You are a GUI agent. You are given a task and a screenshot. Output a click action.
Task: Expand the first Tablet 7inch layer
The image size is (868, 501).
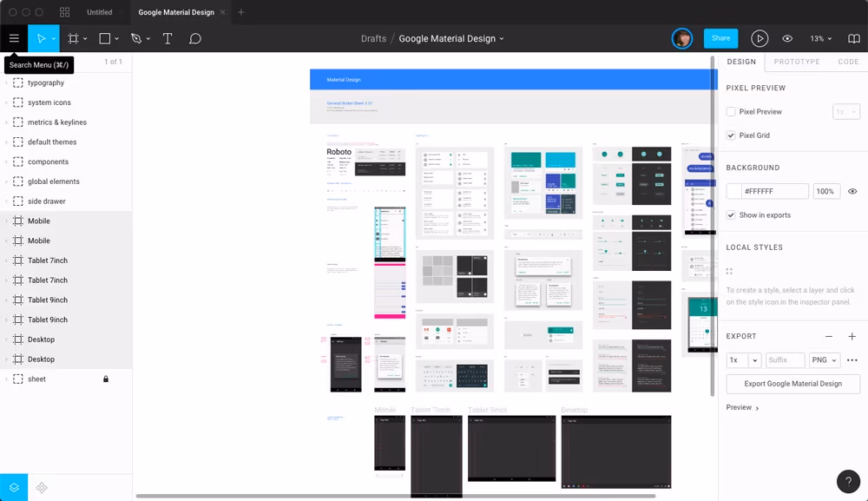6,260
